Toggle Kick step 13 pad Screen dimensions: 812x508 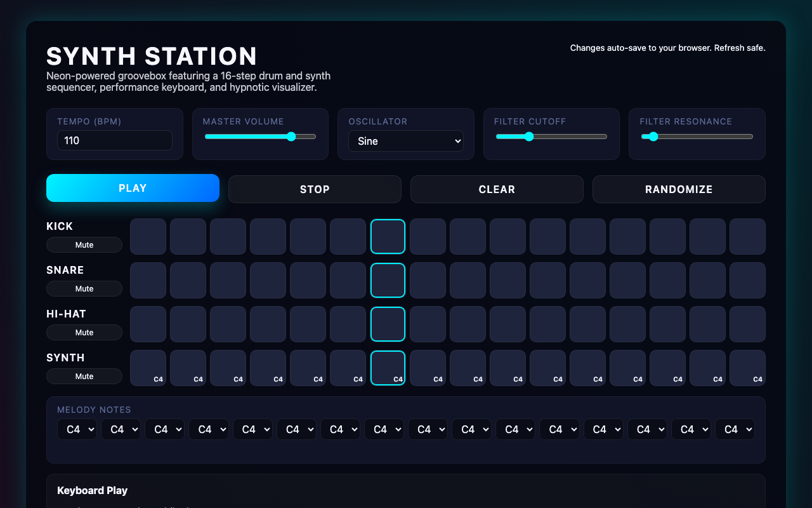628,236
